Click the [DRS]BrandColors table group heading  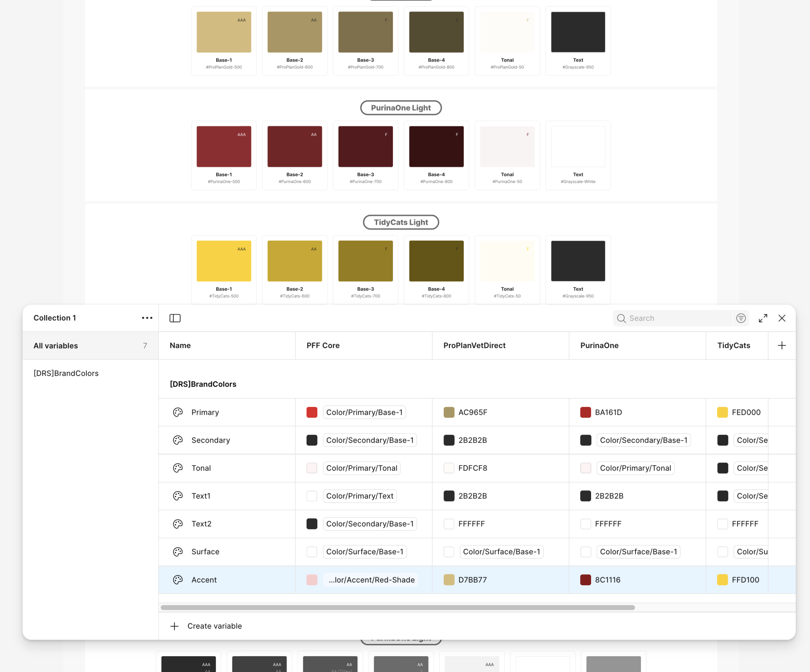pos(203,384)
